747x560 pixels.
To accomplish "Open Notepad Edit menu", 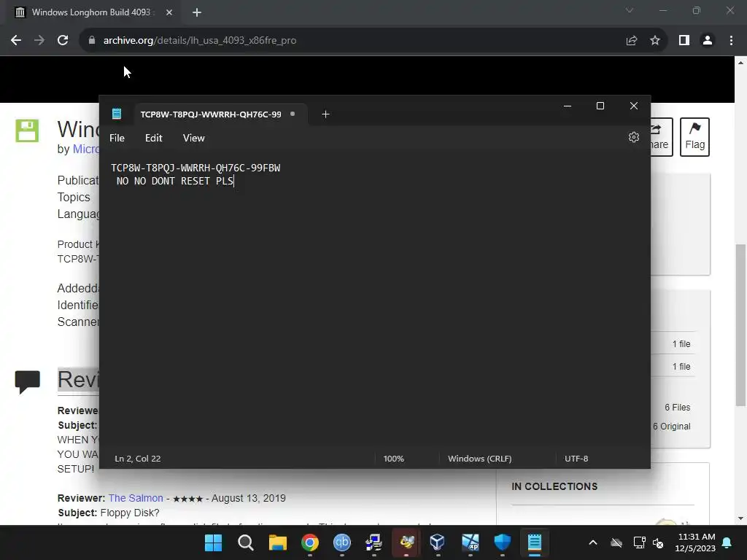I will (x=153, y=138).
